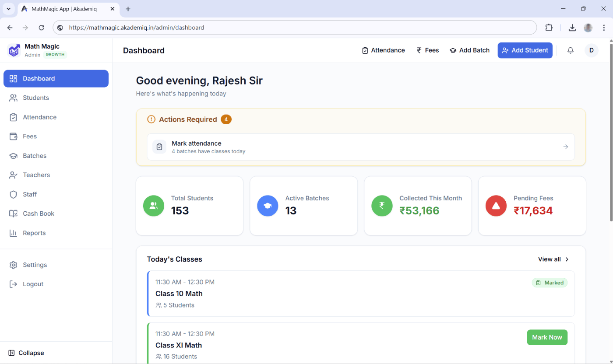
Task: Open View all for Today's Classes
Action: coord(553,259)
